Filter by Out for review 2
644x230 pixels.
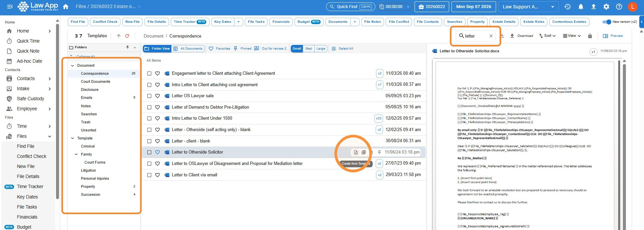[270, 49]
